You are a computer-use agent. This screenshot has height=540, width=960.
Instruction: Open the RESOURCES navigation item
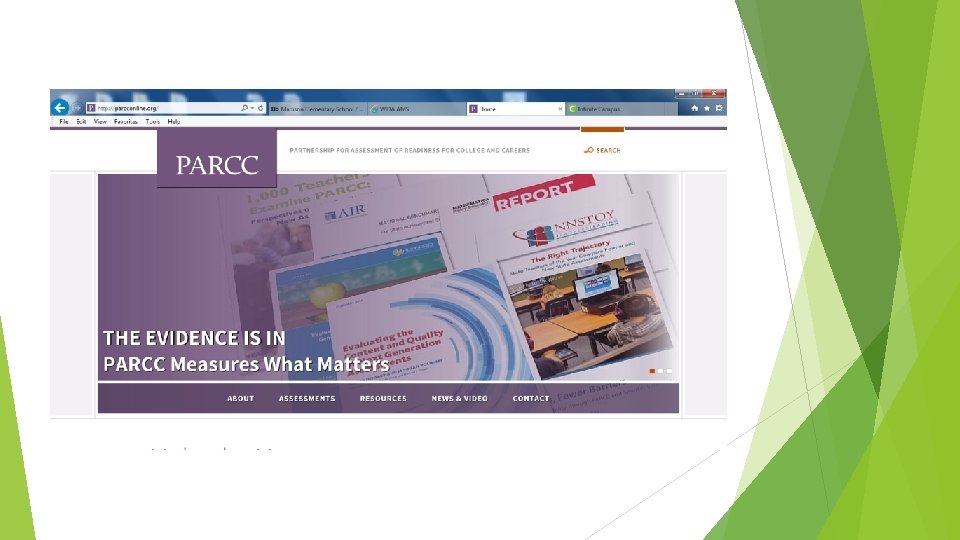pos(383,399)
